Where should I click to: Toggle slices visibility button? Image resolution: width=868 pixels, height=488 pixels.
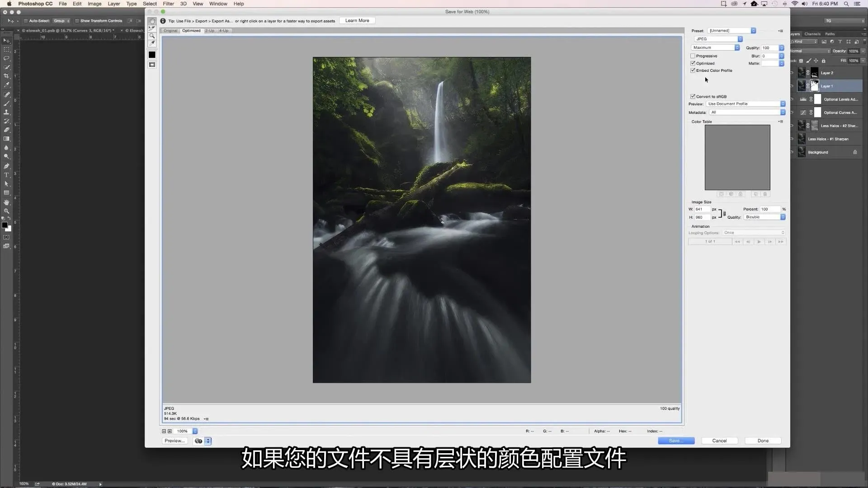[152, 65]
